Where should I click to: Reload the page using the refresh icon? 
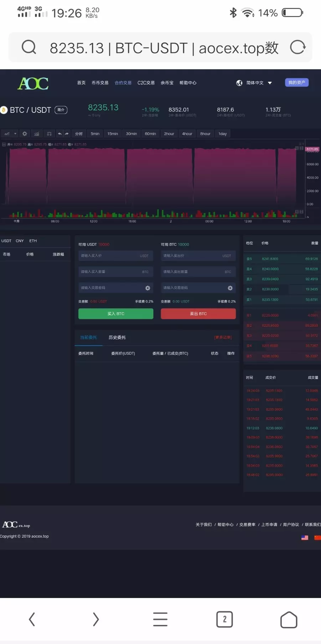pos(297,47)
